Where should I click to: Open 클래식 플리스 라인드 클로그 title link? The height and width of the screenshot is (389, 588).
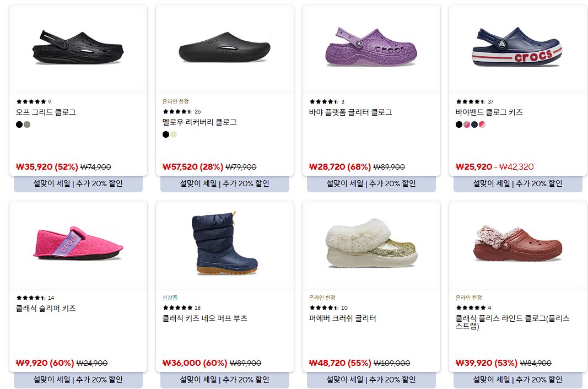[x=513, y=322]
